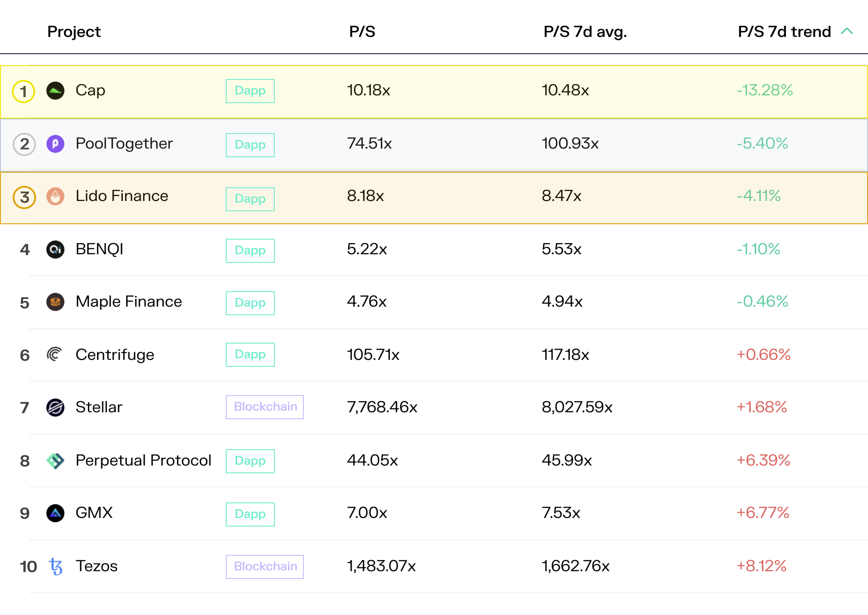
Task: Select the rank 1 badge for Cap
Action: coord(23,91)
